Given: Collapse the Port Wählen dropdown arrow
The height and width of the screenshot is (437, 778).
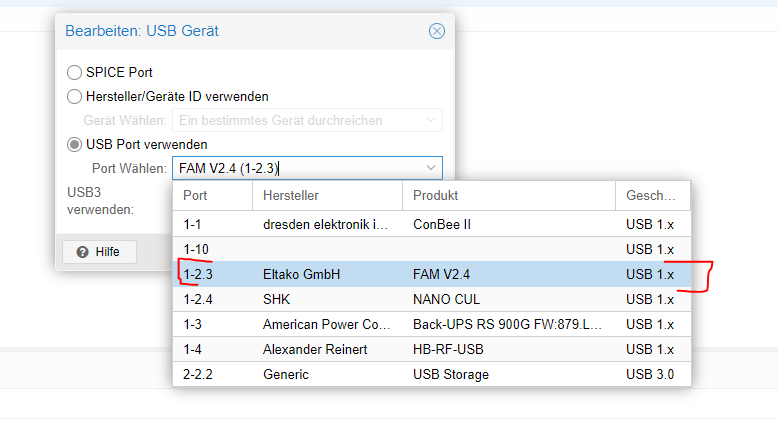Looking at the screenshot, I should [431, 168].
